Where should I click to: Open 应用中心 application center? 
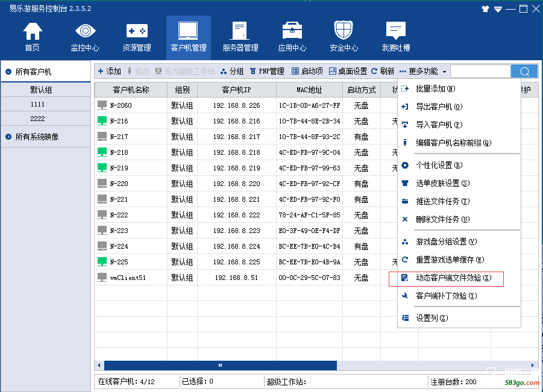coord(292,37)
